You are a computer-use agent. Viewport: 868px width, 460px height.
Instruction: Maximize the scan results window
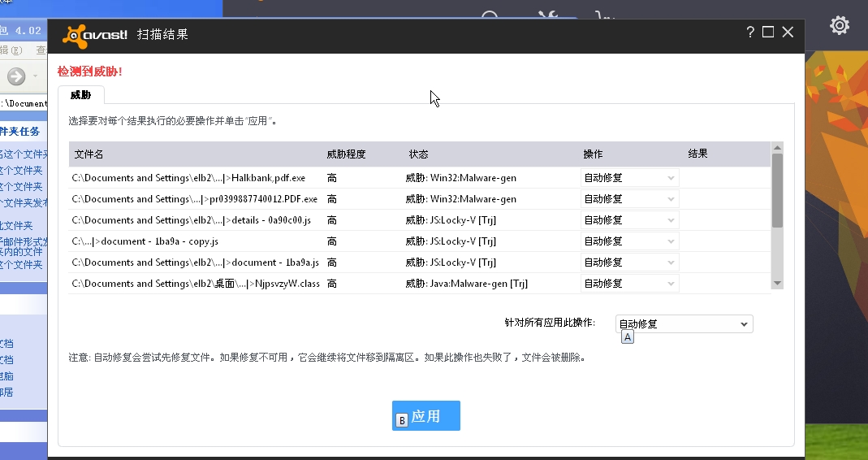point(768,33)
